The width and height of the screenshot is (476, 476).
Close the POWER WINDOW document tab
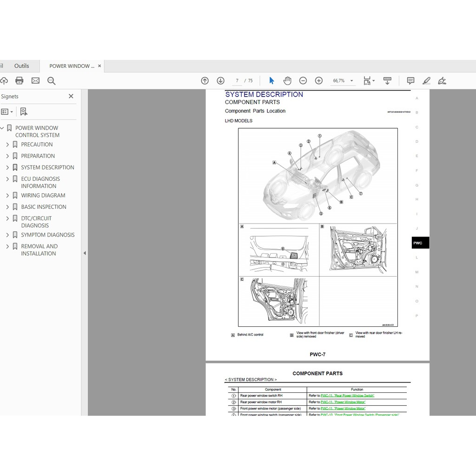[99, 66]
